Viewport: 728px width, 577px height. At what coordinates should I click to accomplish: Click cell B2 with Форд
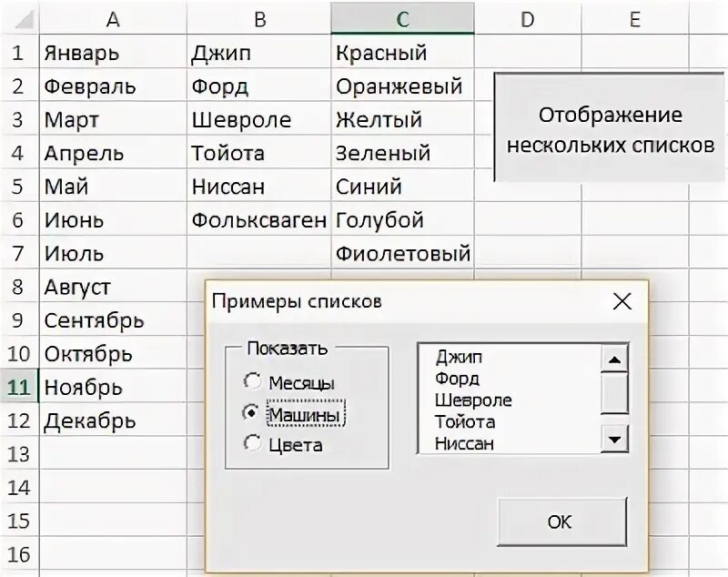[x=259, y=86]
